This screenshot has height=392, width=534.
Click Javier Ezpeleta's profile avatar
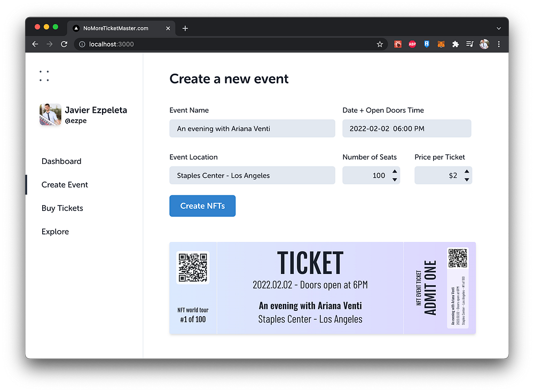click(50, 115)
